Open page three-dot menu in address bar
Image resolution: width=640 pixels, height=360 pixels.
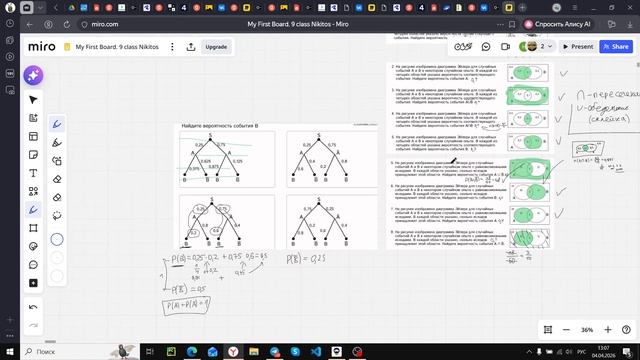(500, 24)
